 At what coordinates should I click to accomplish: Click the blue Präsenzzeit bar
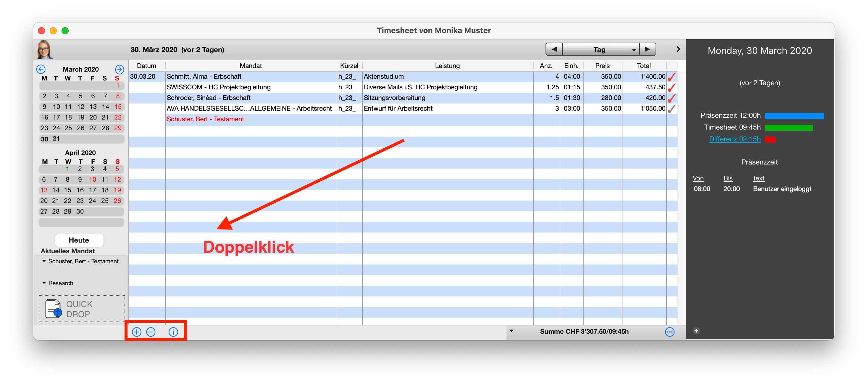[794, 116]
